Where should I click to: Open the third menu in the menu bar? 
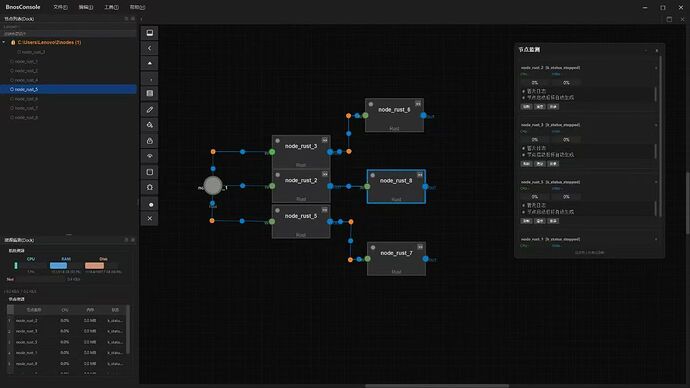pos(111,7)
